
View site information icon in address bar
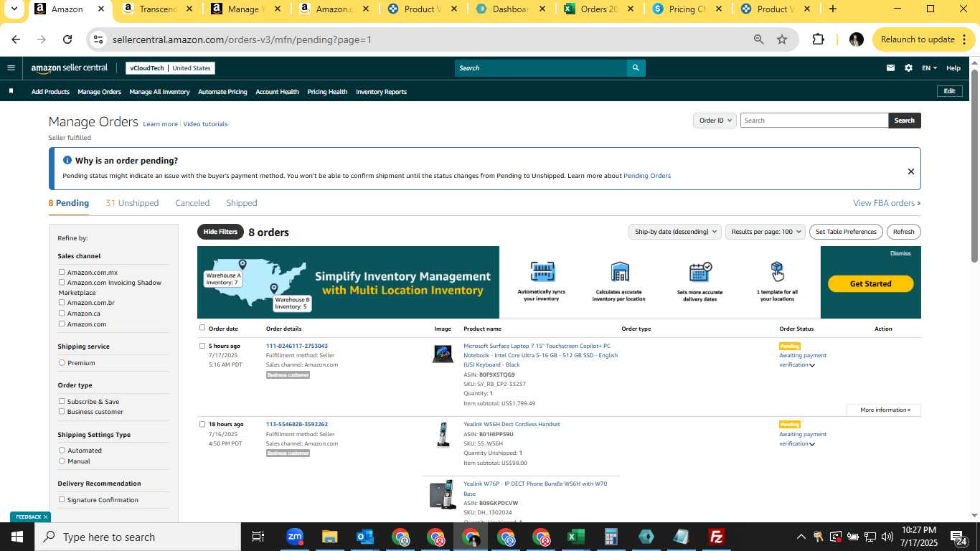point(98,39)
